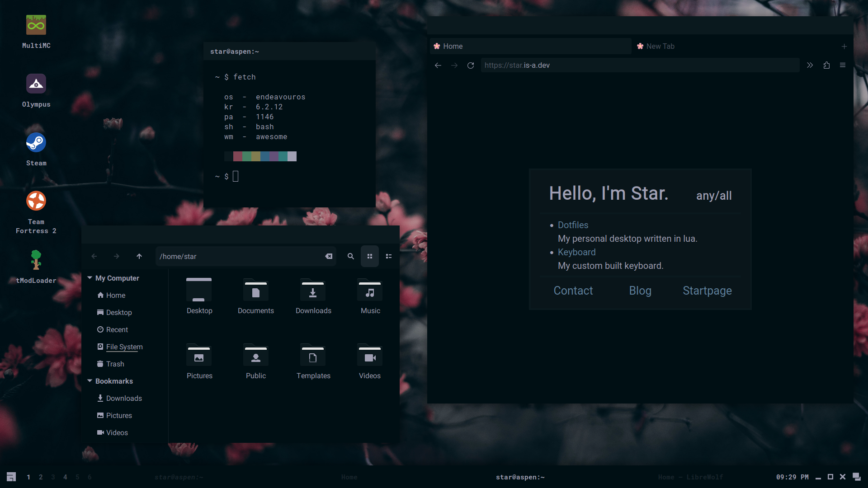Image resolution: width=868 pixels, height=488 pixels.
Task: Launch the MultiMC desktop icon
Action: tap(36, 25)
